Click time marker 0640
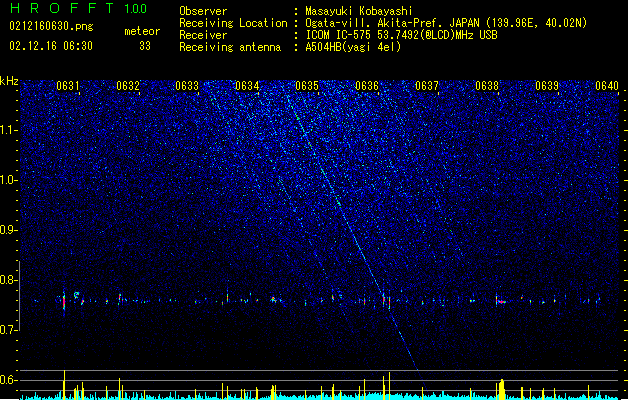The image size is (629, 400). click(x=607, y=86)
